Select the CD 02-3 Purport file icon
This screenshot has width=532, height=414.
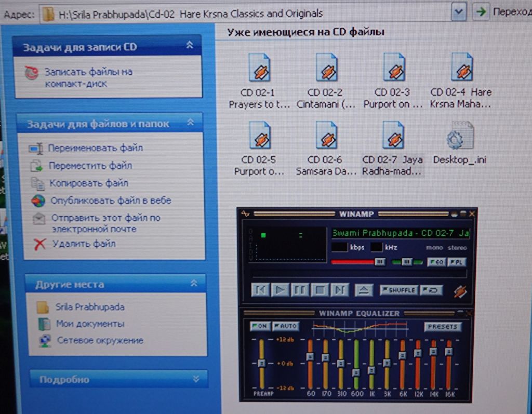(394, 67)
